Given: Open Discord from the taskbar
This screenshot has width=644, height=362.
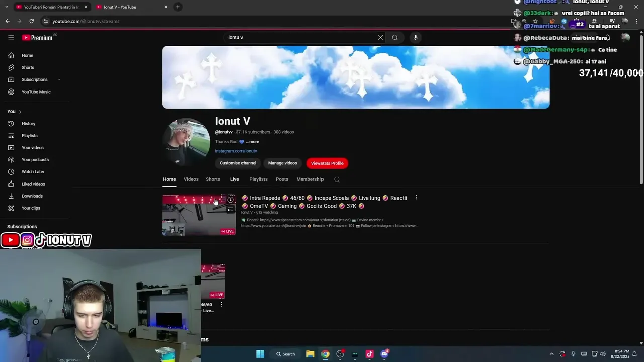Looking at the screenshot, I should [384, 354].
